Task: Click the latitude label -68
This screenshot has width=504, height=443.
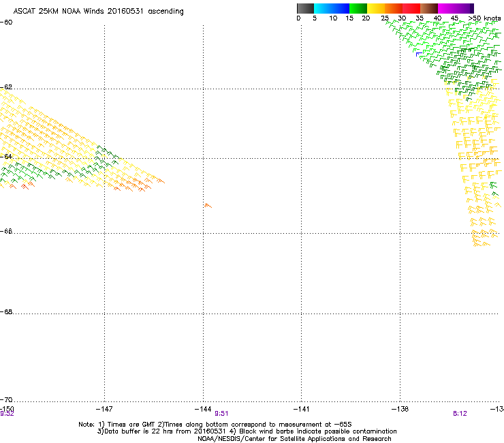Action: [6, 311]
